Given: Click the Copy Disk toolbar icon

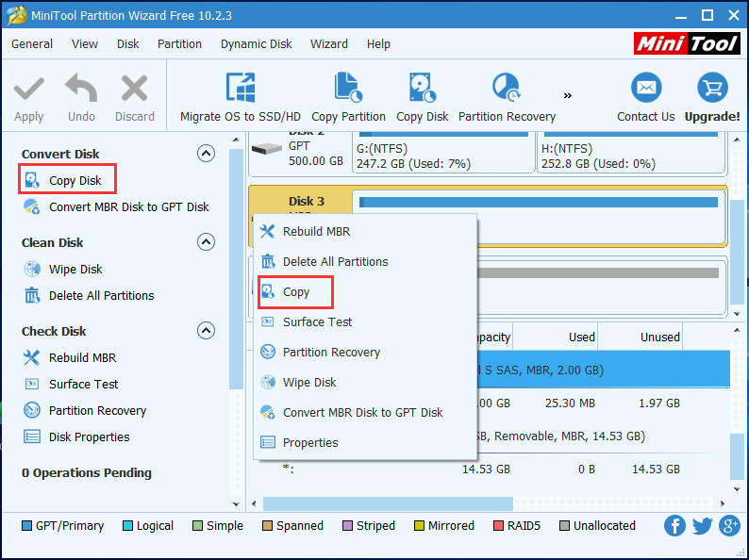Looking at the screenshot, I should 423,88.
